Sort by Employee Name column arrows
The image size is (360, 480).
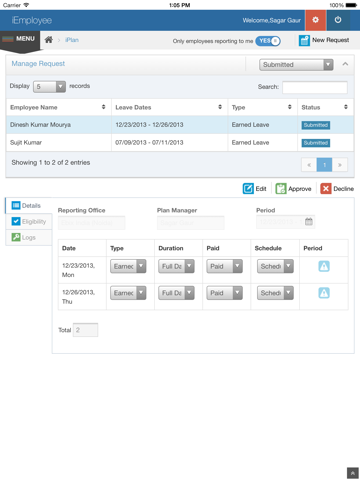tap(103, 107)
